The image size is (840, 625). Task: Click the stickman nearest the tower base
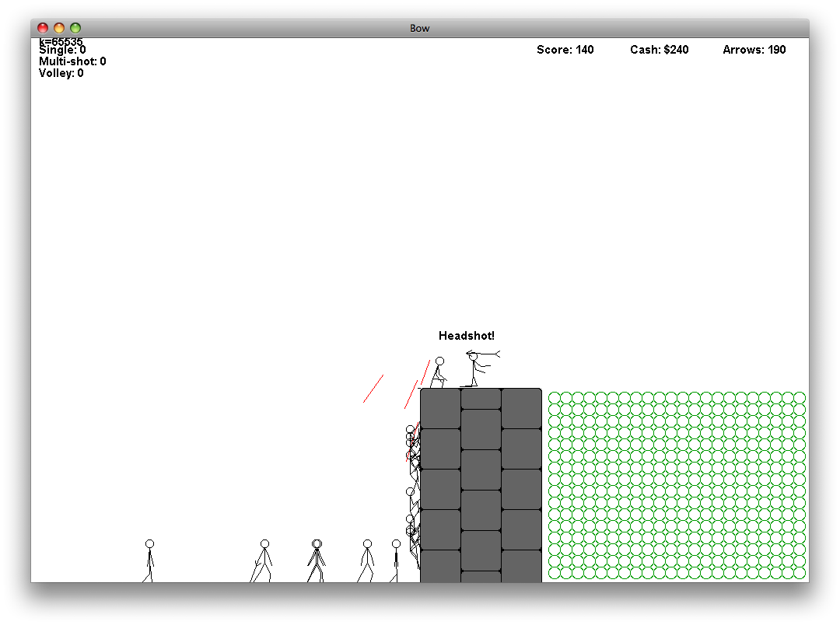coord(395,560)
